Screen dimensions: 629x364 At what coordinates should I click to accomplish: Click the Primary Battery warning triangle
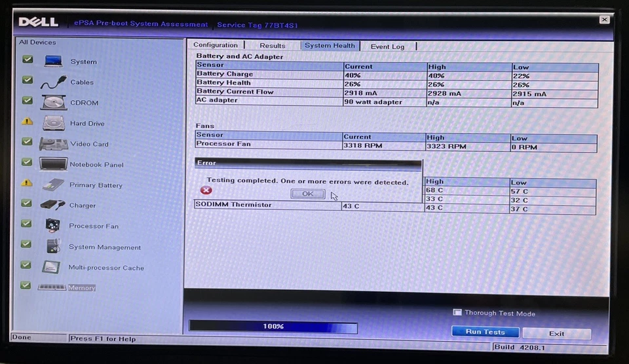click(x=26, y=183)
